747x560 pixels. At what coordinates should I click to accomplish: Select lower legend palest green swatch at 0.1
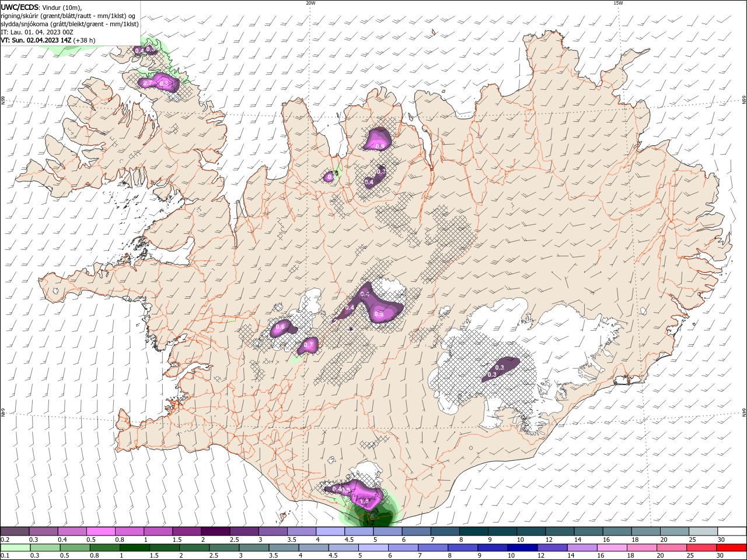tap(16, 548)
